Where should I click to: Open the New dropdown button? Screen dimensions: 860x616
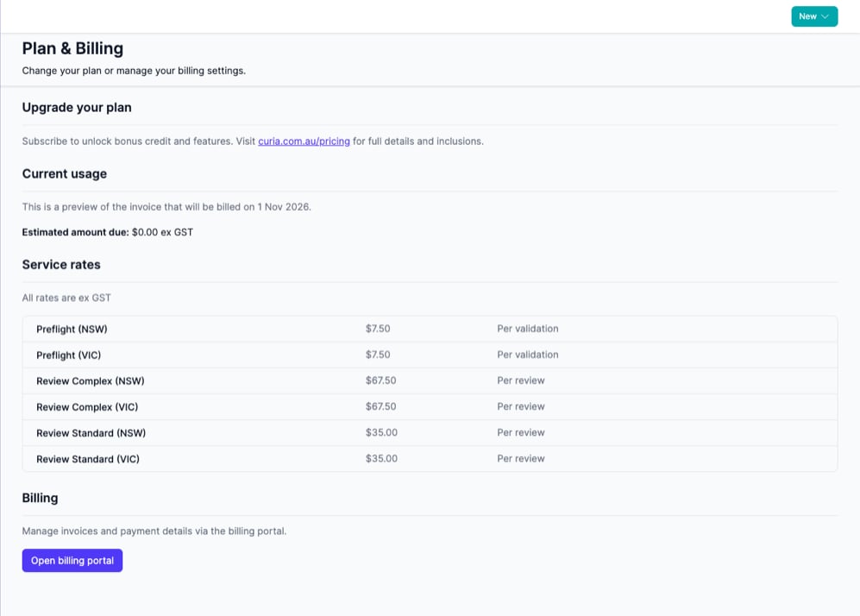click(x=814, y=16)
